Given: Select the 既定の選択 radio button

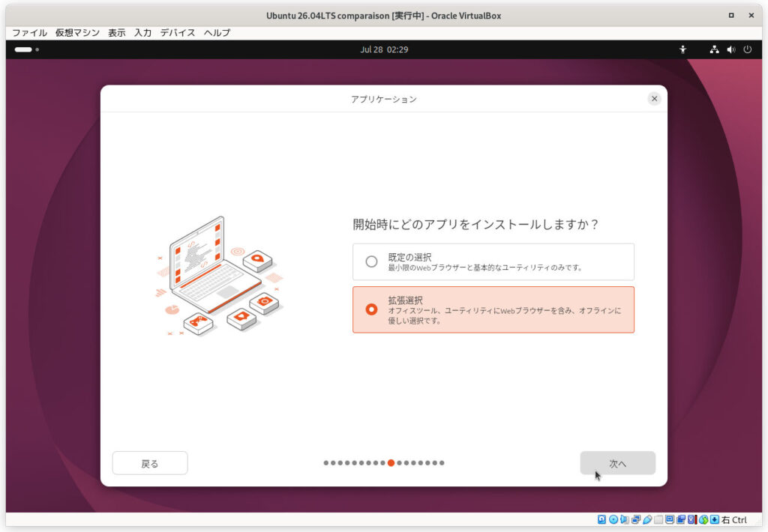Looking at the screenshot, I should click(371, 262).
